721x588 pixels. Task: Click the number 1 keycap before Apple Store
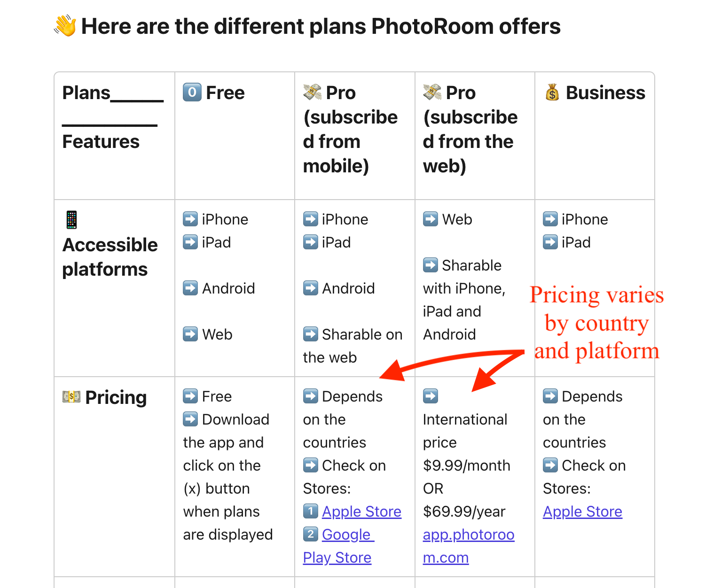point(311,511)
